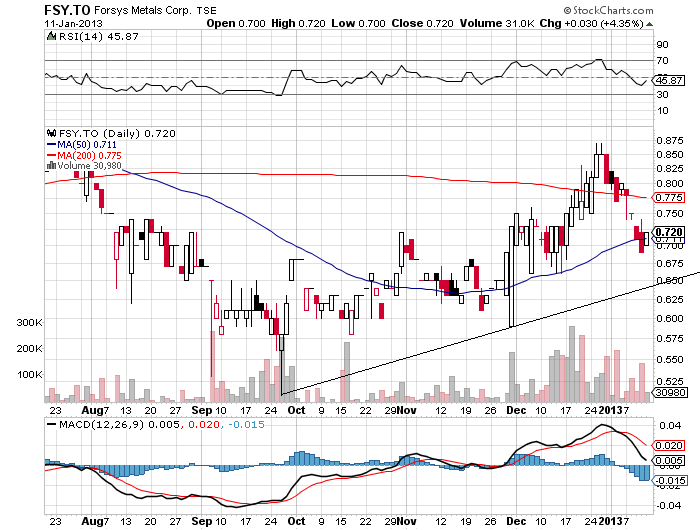The image size is (700, 530).
Task: Click the 0.875 price axis label
Action: [670, 141]
